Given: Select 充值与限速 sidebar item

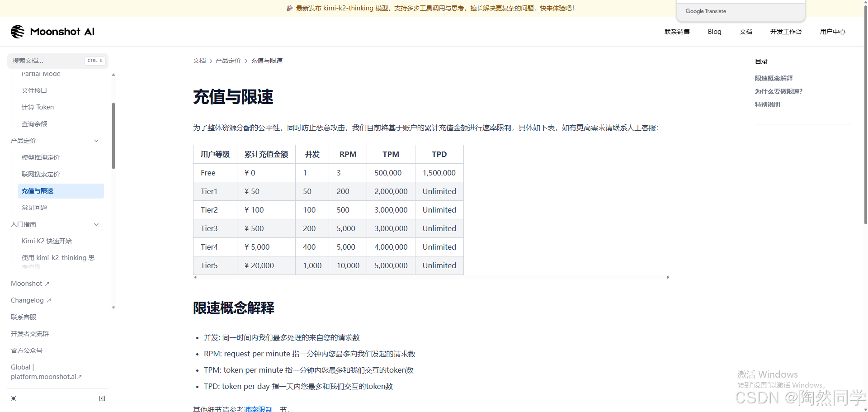Looking at the screenshot, I should [61, 191].
